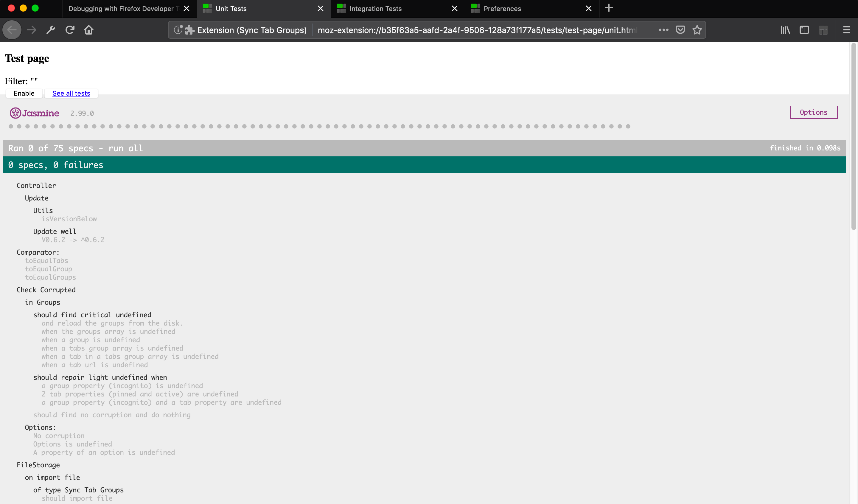Show site information icon in address bar
The image size is (858, 504).
[178, 30]
